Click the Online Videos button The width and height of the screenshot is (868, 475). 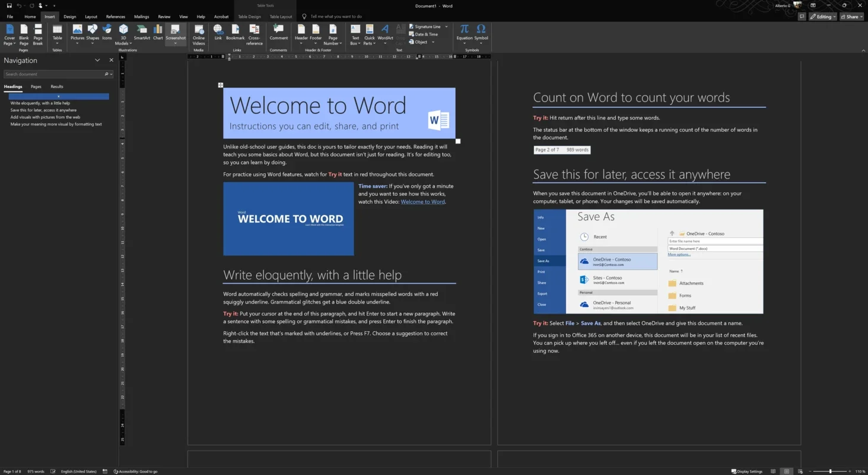pos(199,34)
